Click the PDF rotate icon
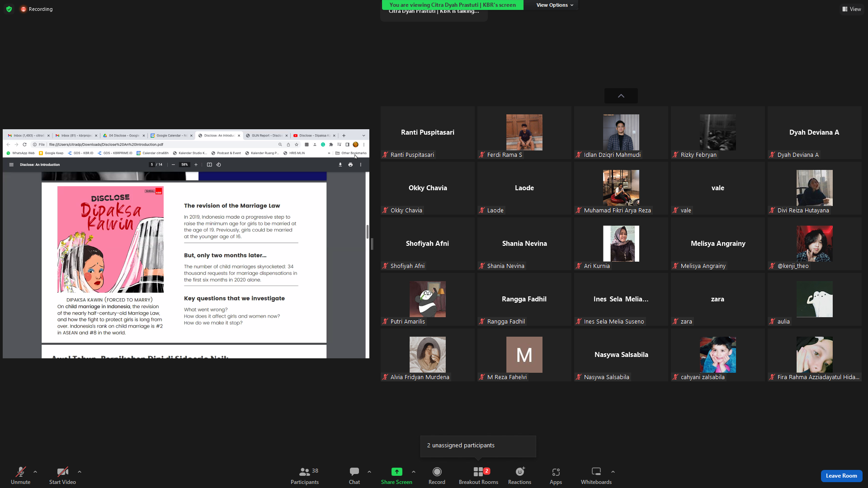868x488 pixels. (219, 165)
